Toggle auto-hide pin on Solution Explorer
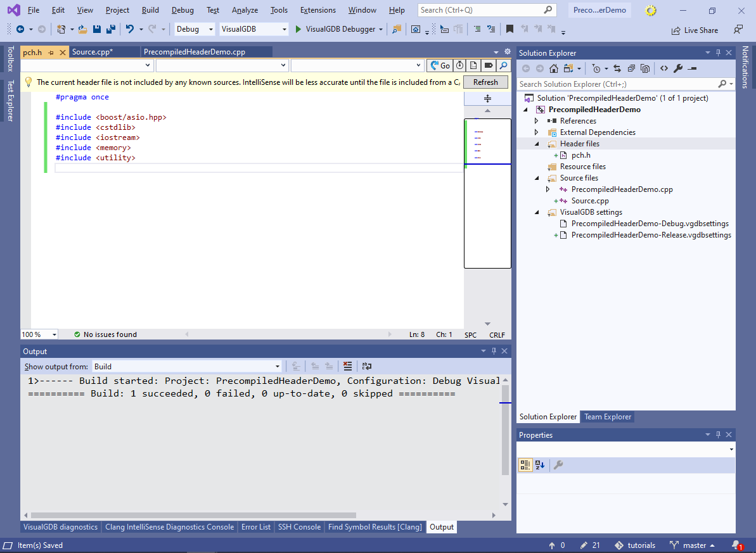The width and height of the screenshot is (756, 553). coord(718,53)
